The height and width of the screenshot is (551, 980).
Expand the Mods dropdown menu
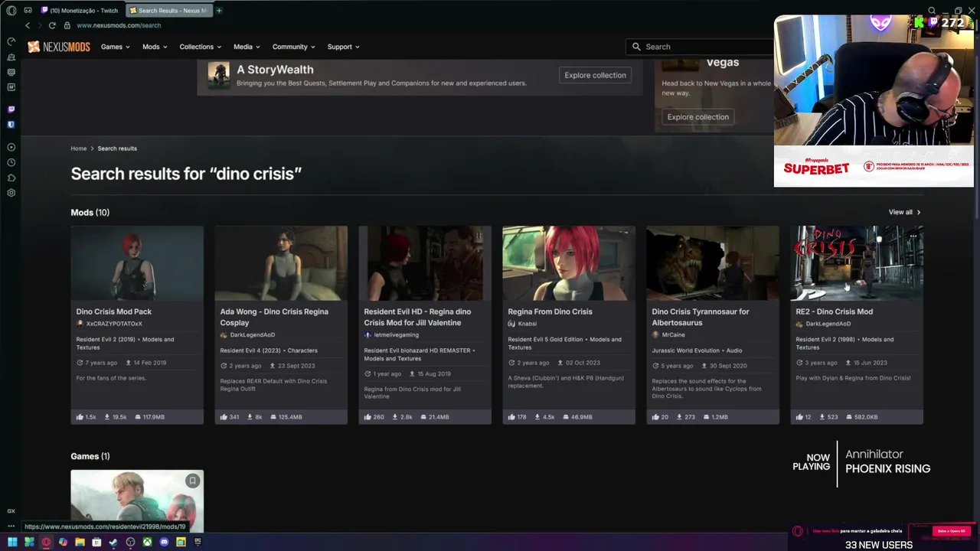point(155,47)
